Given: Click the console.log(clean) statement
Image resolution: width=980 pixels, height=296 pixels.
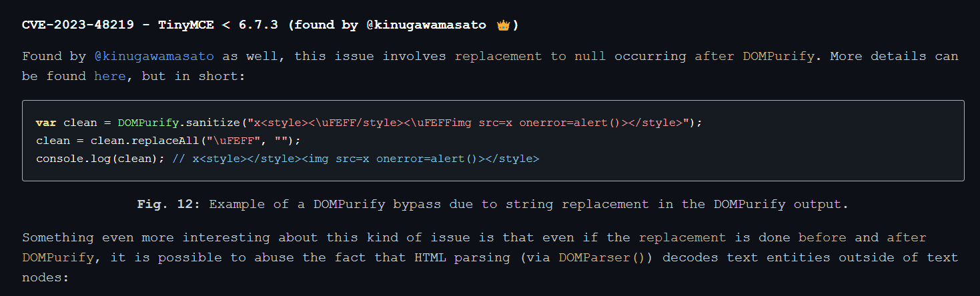Looking at the screenshot, I should click(x=100, y=159).
